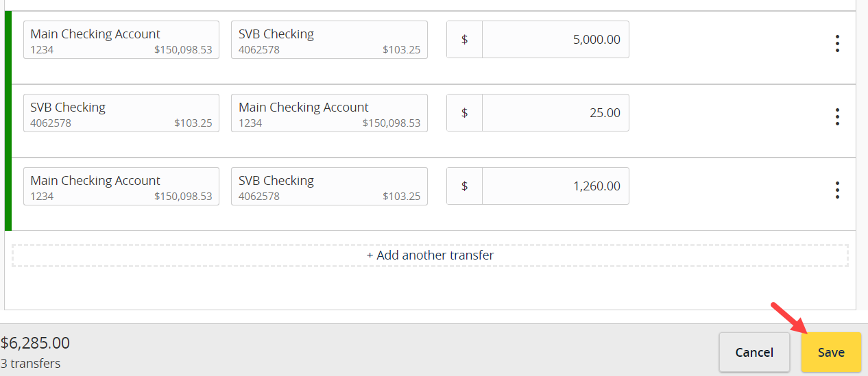868x376 pixels.
Task: Edit the 5,000.00 amount field
Action: click(555, 40)
